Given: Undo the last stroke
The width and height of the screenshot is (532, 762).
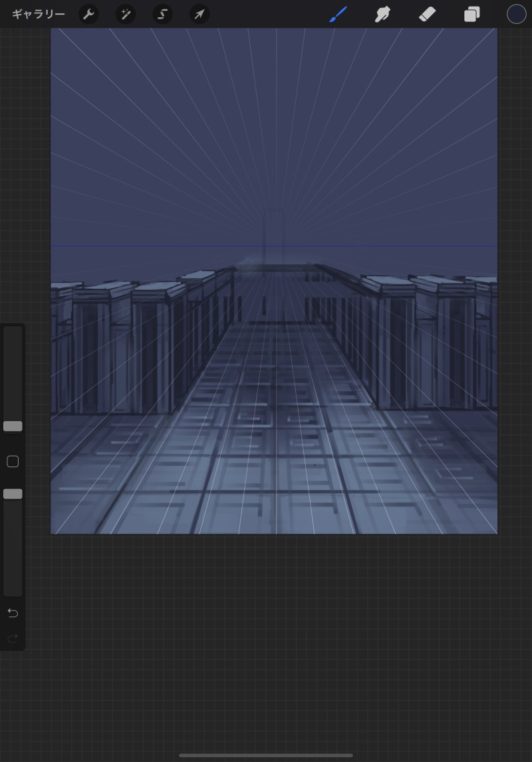Looking at the screenshot, I should tap(13, 613).
